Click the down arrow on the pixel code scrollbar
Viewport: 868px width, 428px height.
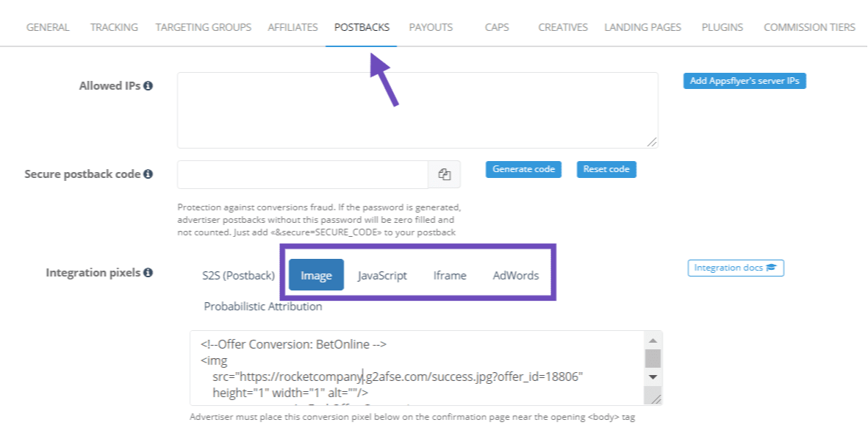652,377
